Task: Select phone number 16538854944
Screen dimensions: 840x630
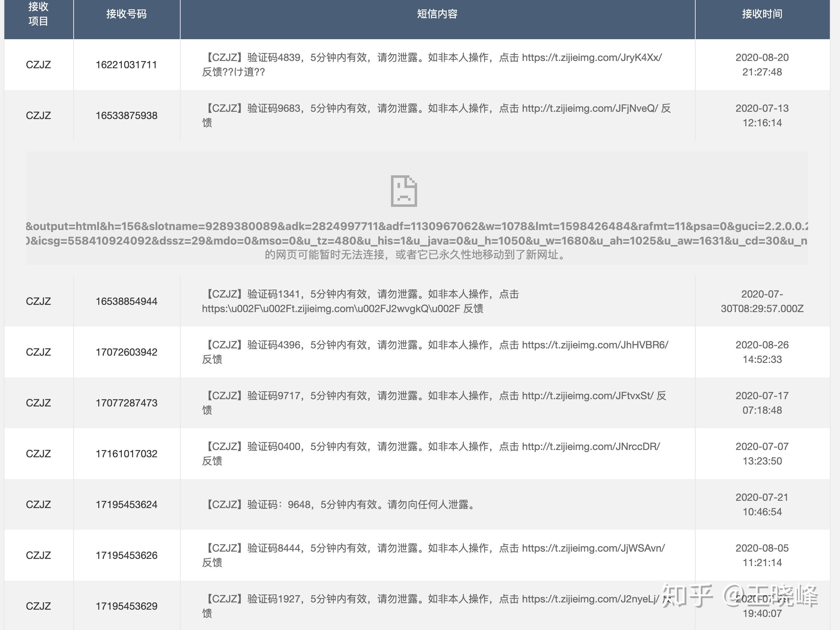Action: (127, 301)
